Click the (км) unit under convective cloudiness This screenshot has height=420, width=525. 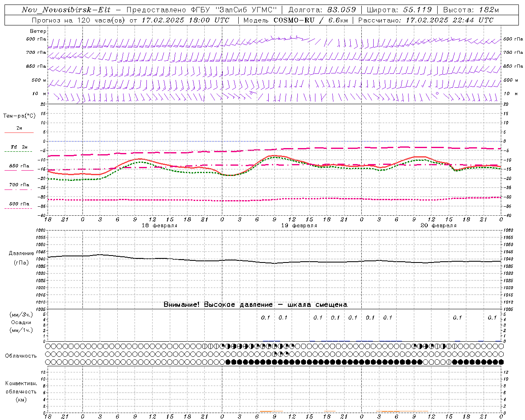21,399
